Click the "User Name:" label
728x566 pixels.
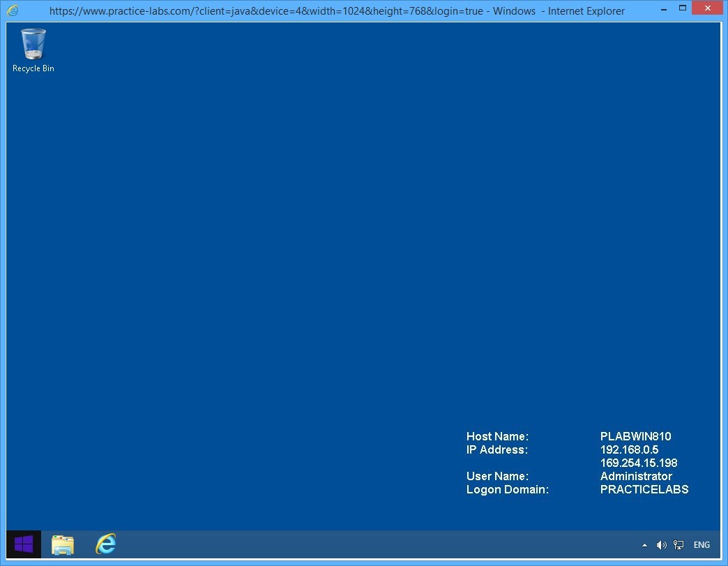497,477
